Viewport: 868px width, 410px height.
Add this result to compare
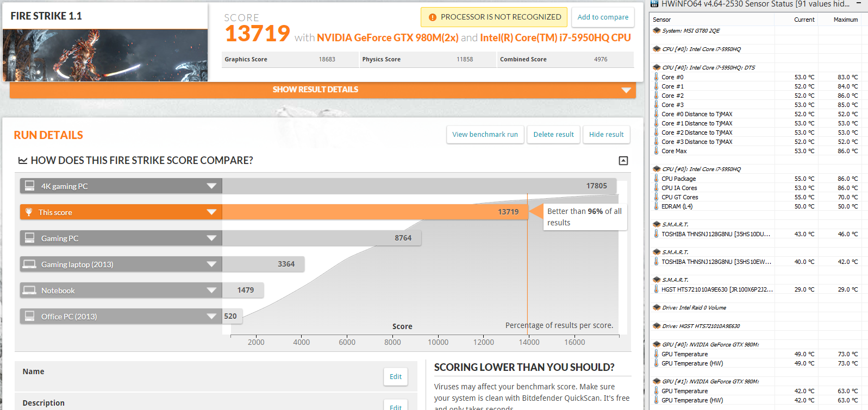(603, 17)
